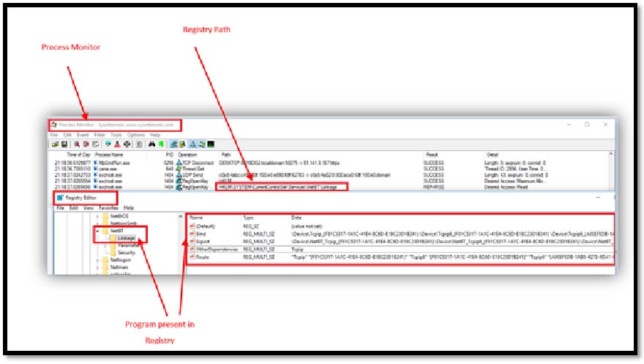Click the Operation column header
644x364 pixels.
click(187, 155)
